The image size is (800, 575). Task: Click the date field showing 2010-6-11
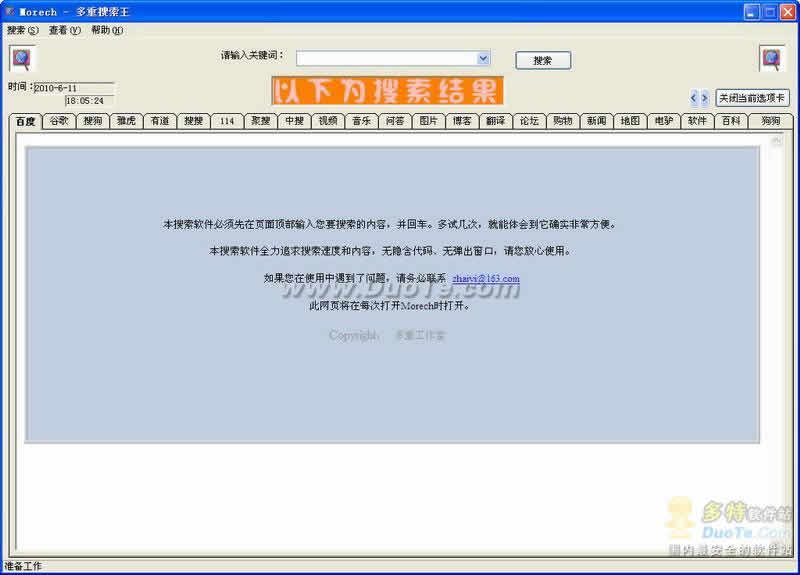point(74,88)
